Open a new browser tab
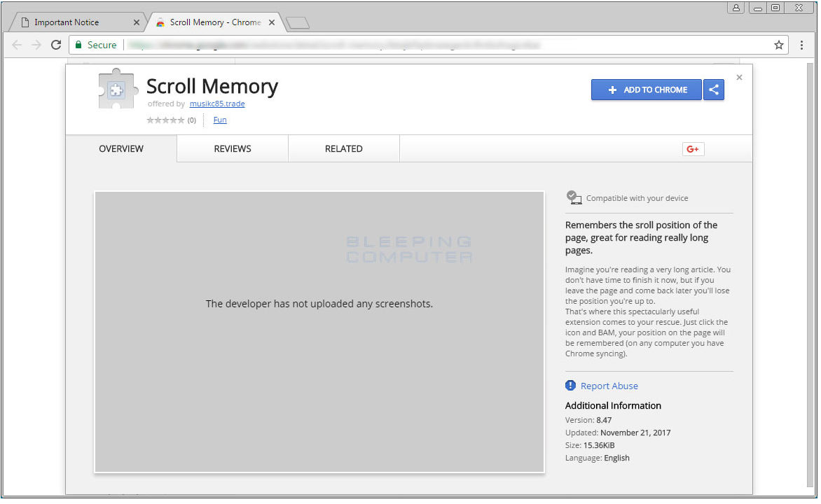This screenshot has width=821, height=504. [298, 23]
